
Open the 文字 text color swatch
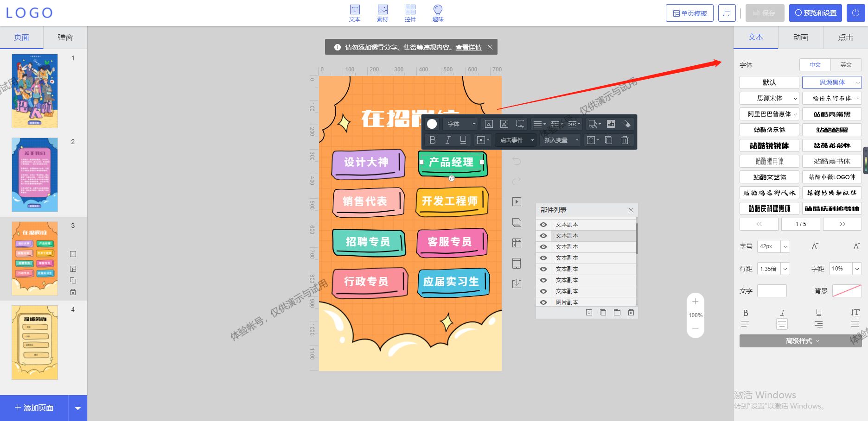click(772, 291)
